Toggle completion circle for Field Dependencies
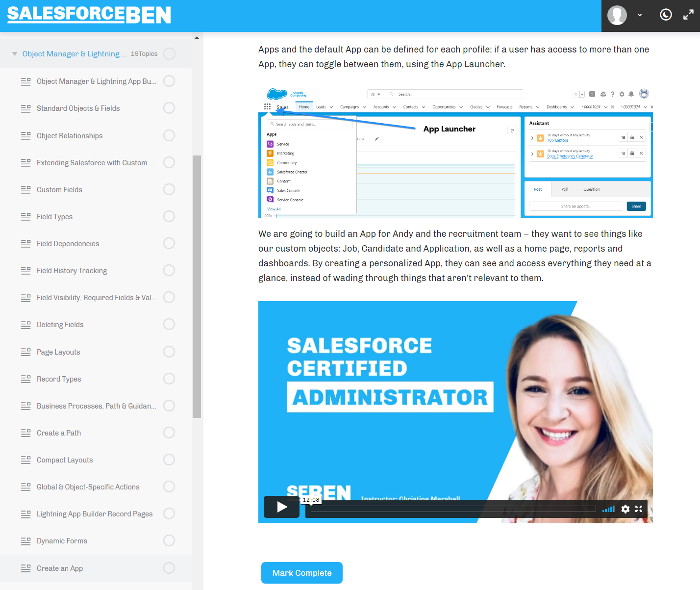This screenshot has width=700, height=590. pyautogui.click(x=169, y=243)
